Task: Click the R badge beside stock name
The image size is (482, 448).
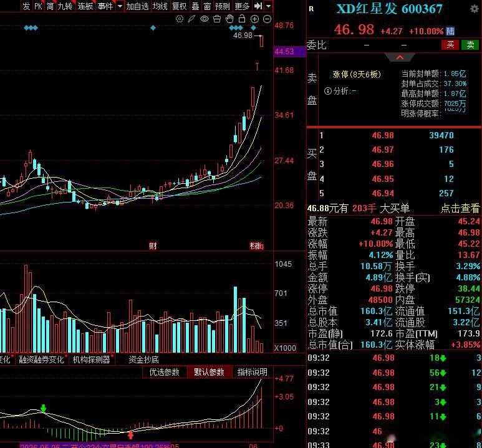Action: point(311,9)
